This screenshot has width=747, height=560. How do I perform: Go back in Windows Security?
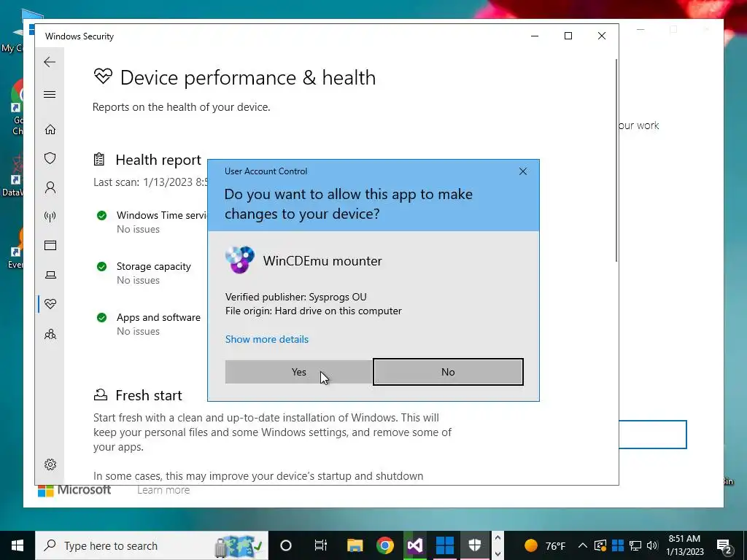[x=50, y=62]
